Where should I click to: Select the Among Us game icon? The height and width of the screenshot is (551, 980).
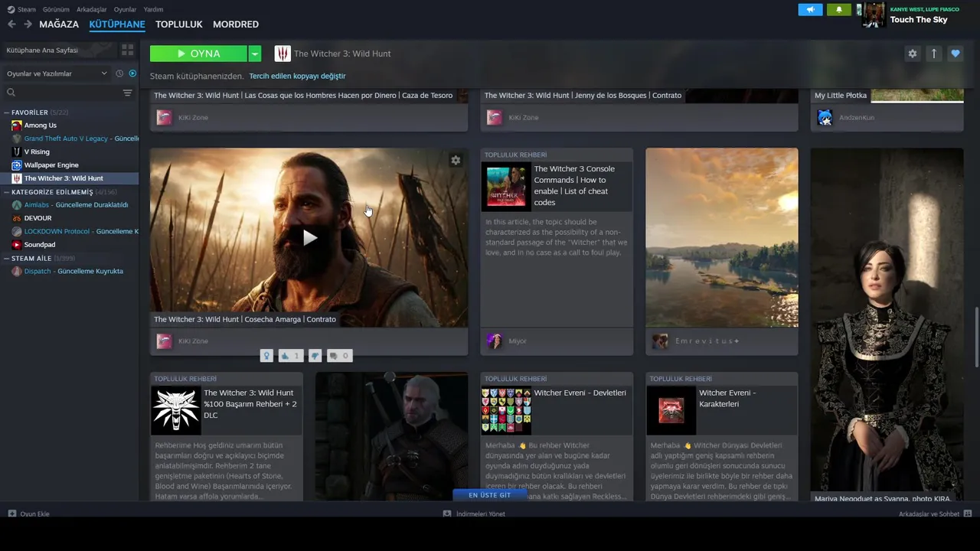[x=17, y=126]
